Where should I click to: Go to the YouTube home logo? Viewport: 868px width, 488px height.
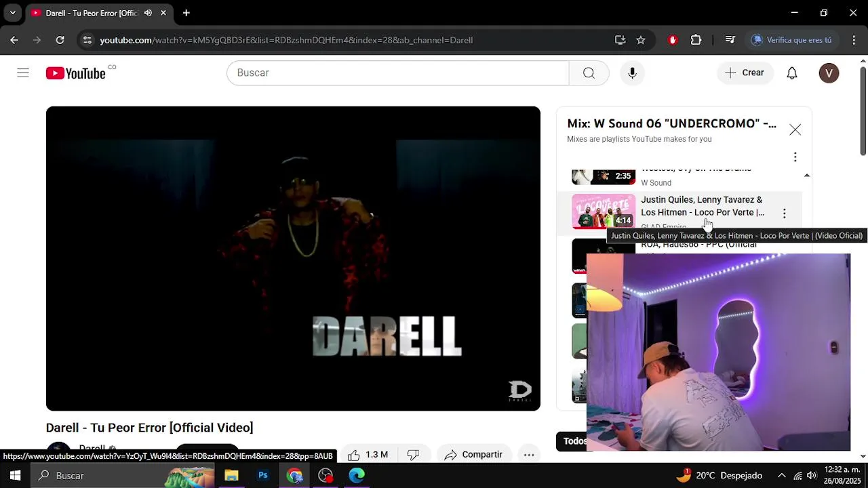pos(76,73)
